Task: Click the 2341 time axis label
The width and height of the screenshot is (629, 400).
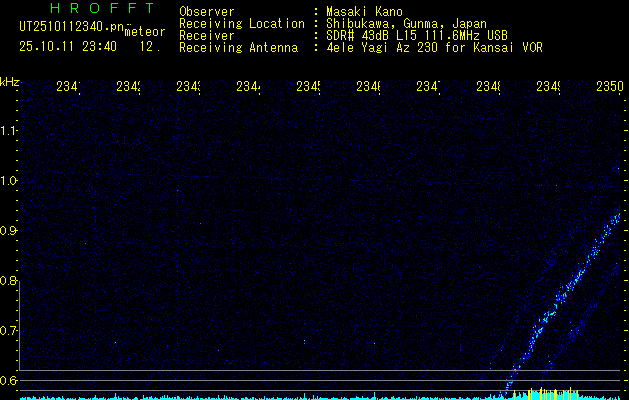Action: pos(68,86)
